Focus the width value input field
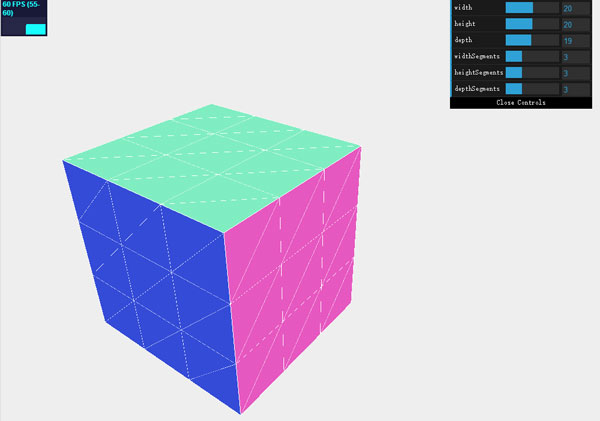This screenshot has height=421, width=600. 576,8
